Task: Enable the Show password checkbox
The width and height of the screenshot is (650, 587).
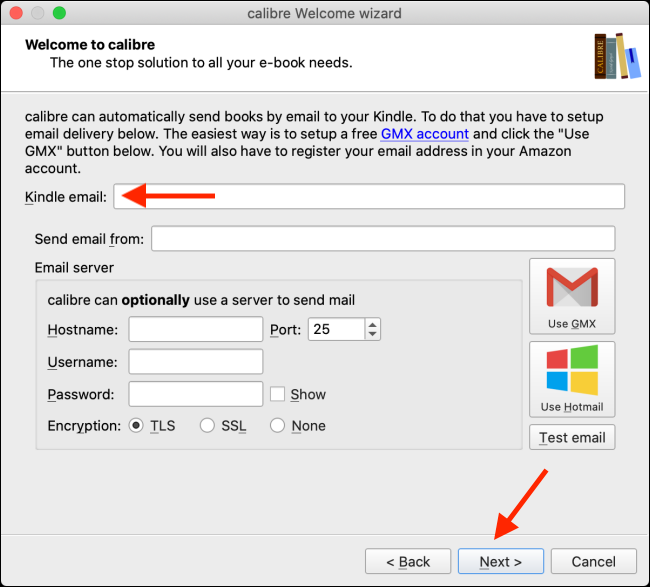Action: [x=277, y=394]
